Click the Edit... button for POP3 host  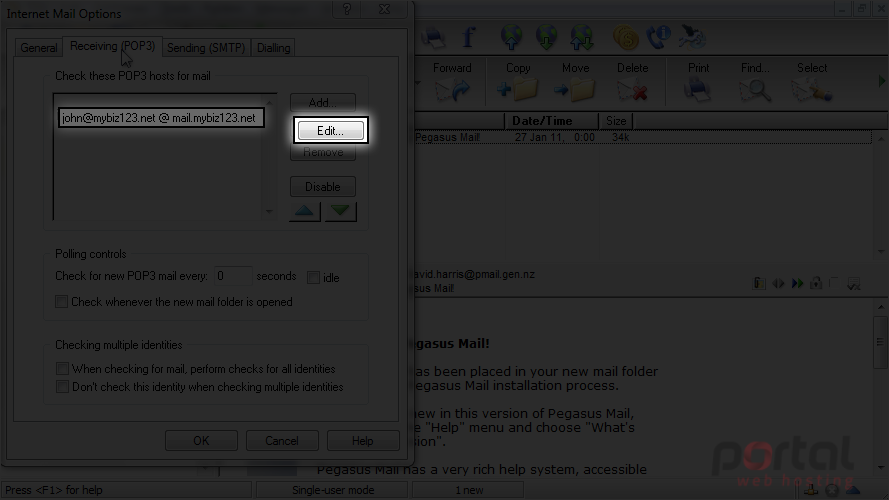[x=331, y=130]
